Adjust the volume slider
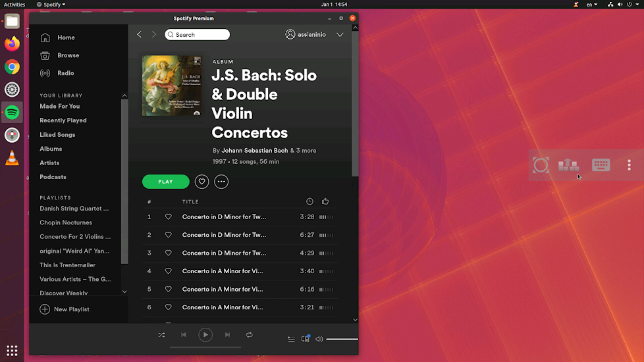This screenshot has height=362, width=644. (x=342, y=340)
